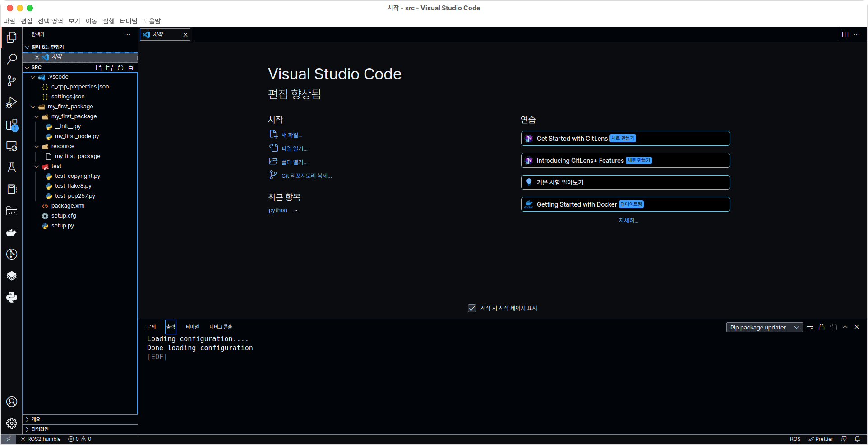Viewport: 868px width, 445px height.
Task: Open Run and Debug view
Action: pos(12,103)
